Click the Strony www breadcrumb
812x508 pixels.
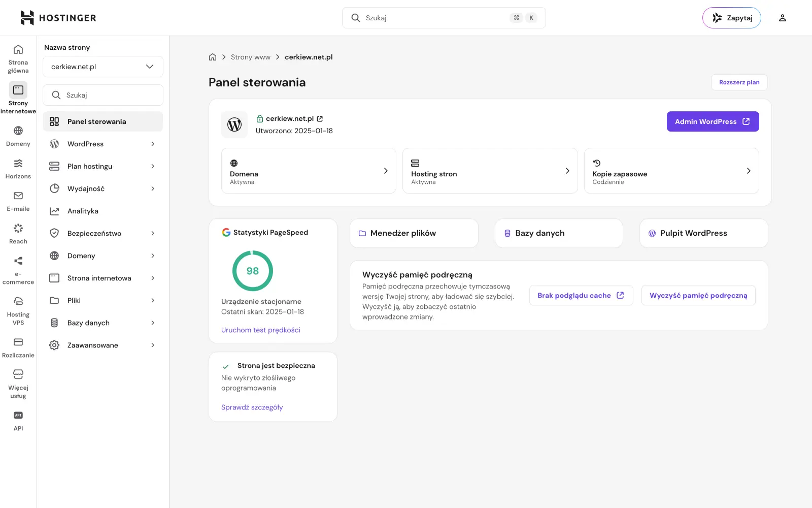[x=251, y=57]
